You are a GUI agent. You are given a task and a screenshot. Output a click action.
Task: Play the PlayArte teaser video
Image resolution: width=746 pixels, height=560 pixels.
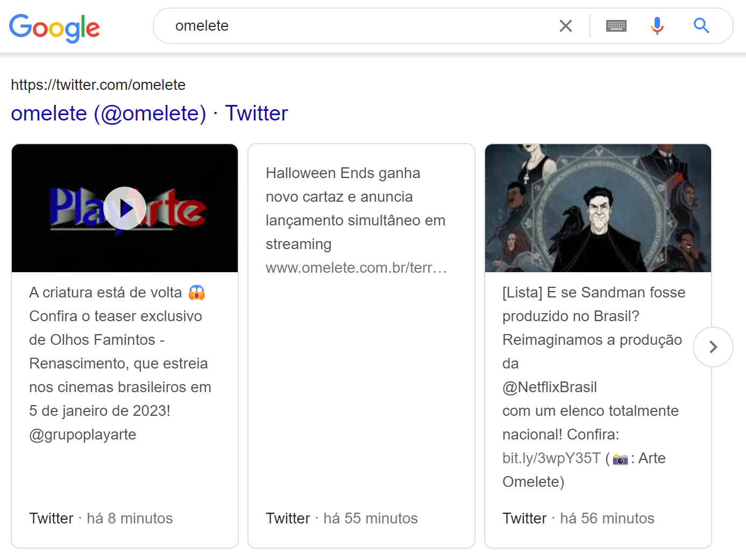tap(124, 208)
